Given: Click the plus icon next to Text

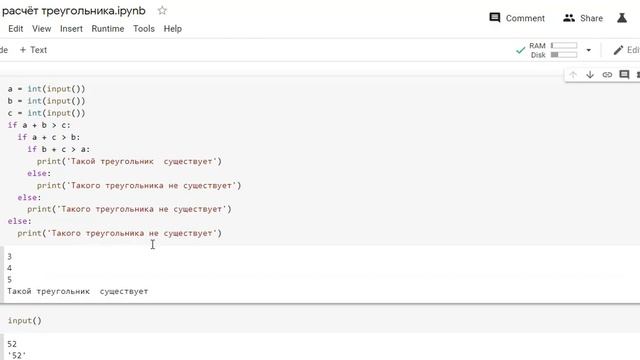Looking at the screenshot, I should 23,50.
